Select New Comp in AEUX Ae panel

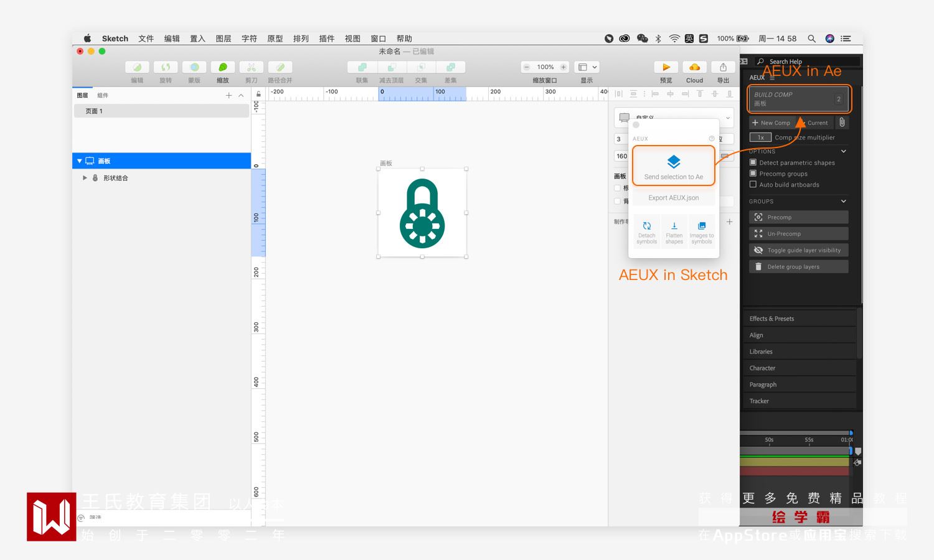point(771,123)
